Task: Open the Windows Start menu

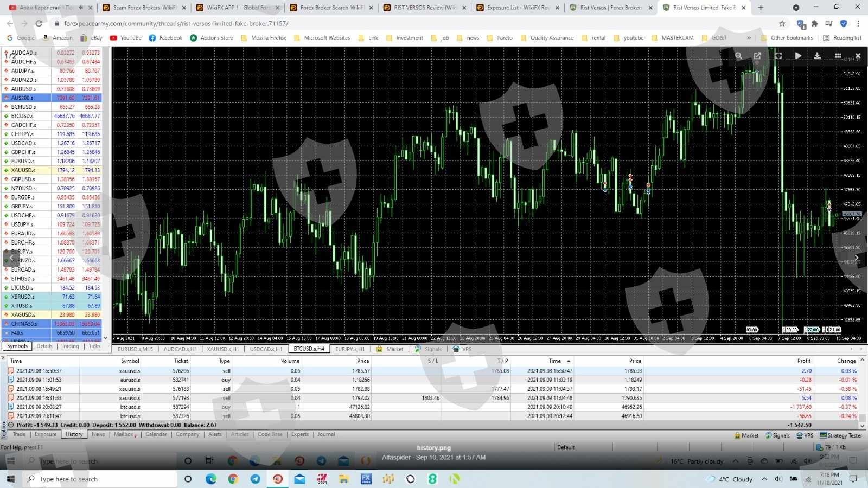Action: (10, 479)
